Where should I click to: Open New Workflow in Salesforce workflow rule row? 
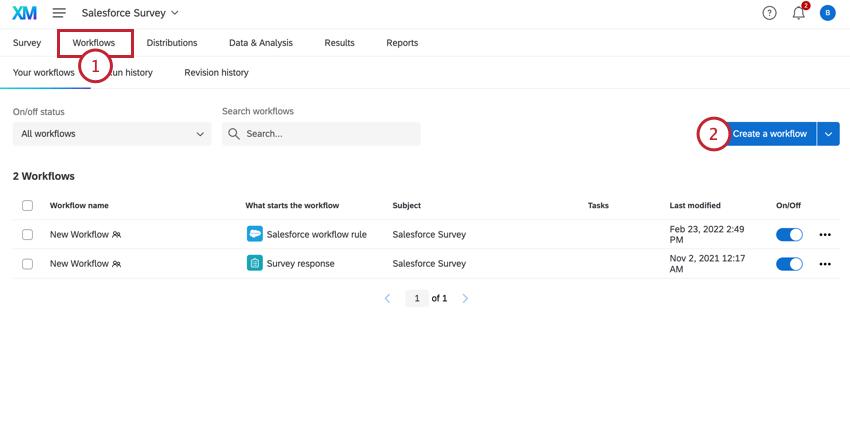(x=79, y=235)
